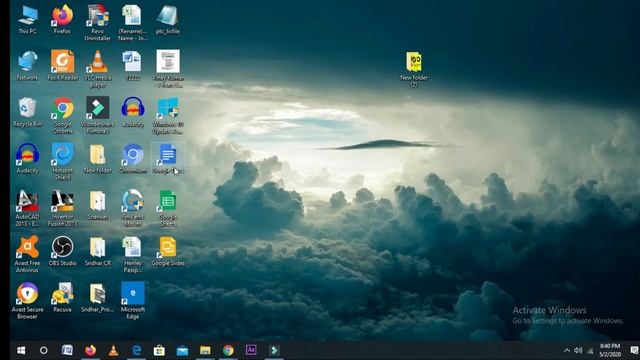The height and width of the screenshot is (360, 640).
Task: Open the Google Docs shortcut
Action: coord(168,159)
